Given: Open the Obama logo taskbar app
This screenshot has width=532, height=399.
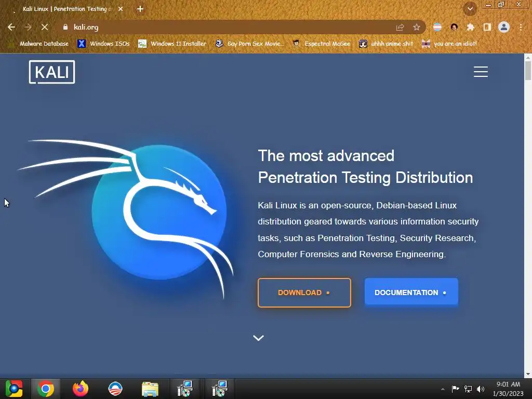Looking at the screenshot, I should point(115,389).
